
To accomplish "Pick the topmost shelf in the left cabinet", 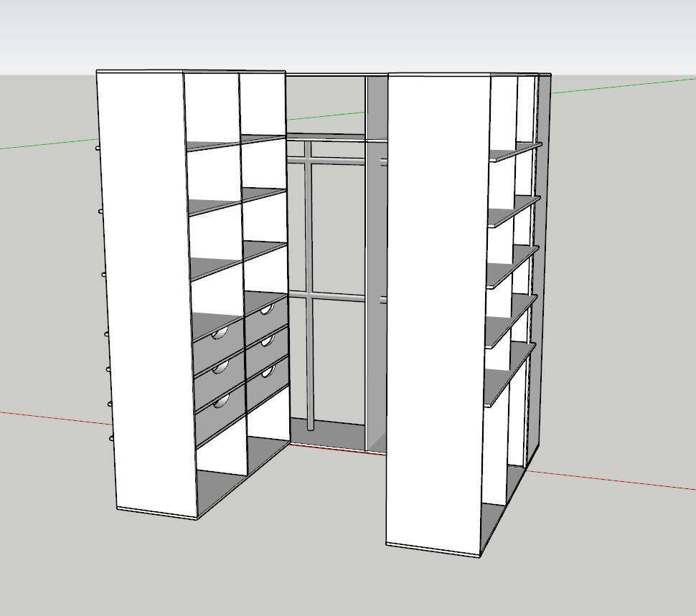I will [x=237, y=142].
